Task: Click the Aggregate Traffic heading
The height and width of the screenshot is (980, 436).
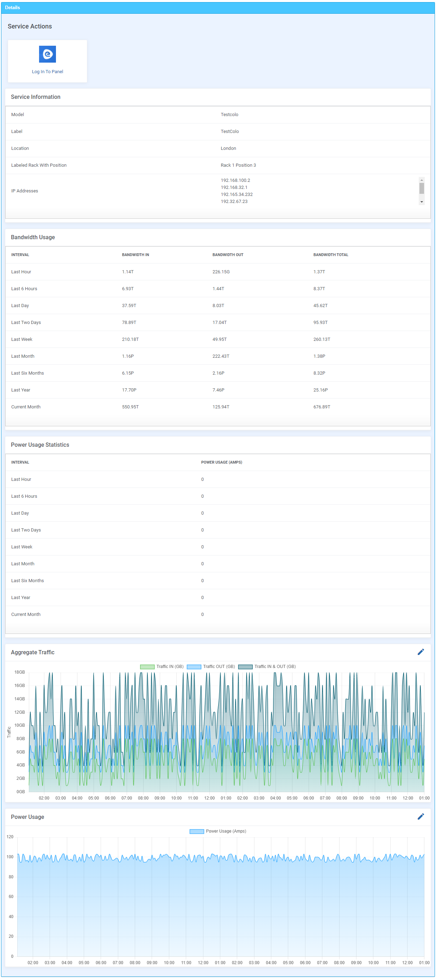Action: click(x=32, y=652)
